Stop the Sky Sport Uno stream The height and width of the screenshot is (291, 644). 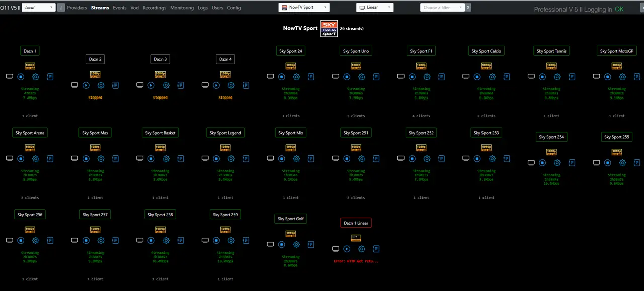tap(347, 77)
